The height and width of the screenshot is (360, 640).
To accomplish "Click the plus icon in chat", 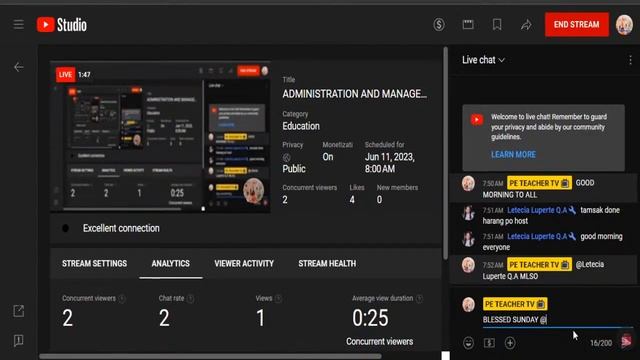I will click(510, 343).
